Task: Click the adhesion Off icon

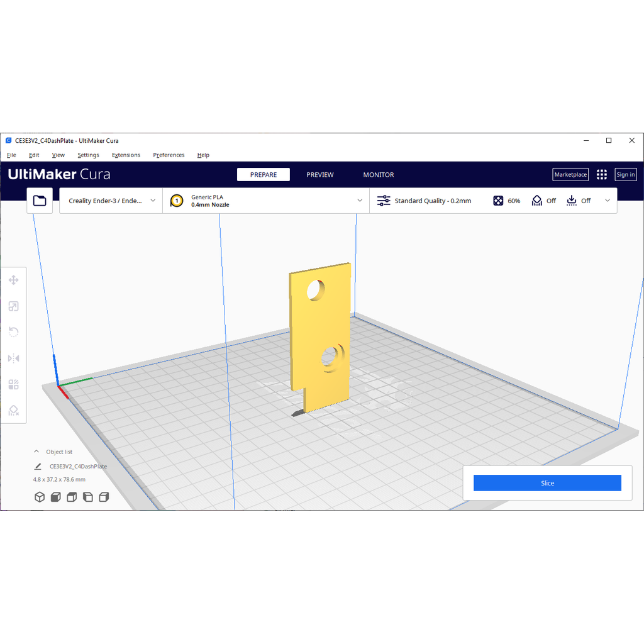Action: point(571,201)
